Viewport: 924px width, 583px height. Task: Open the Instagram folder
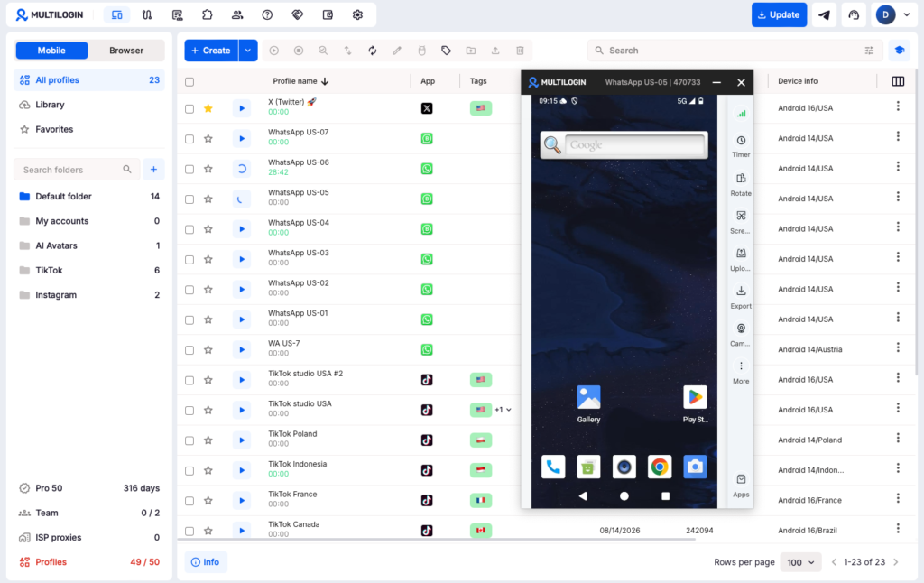click(89, 295)
